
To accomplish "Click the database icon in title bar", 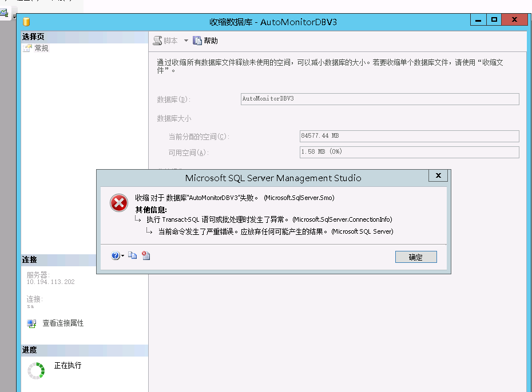I will click(x=26, y=22).
